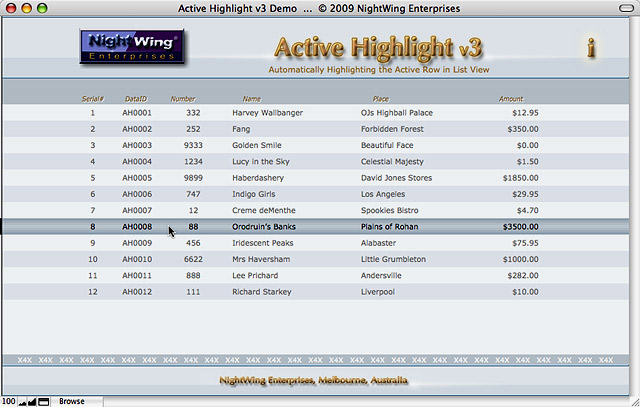Click the 1234 number field
The image size is (640, 407).
(x=193, y=162)
